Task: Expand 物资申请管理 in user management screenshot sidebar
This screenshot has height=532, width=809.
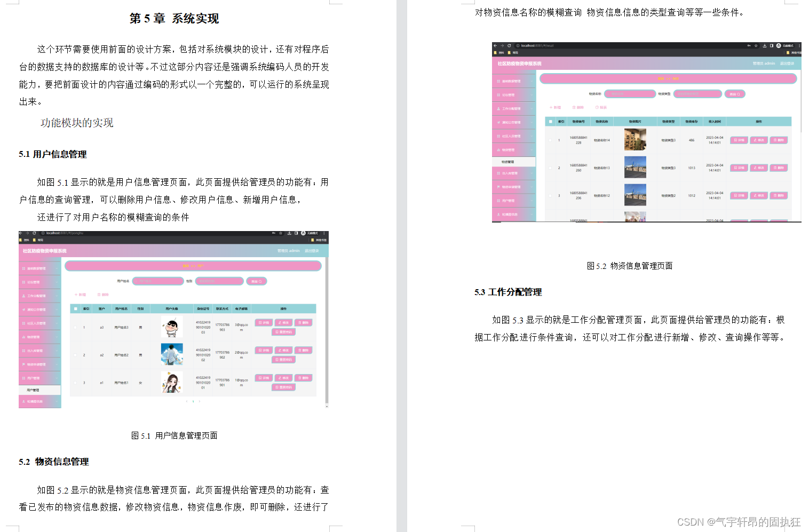Action: click(x=40, y=364)
